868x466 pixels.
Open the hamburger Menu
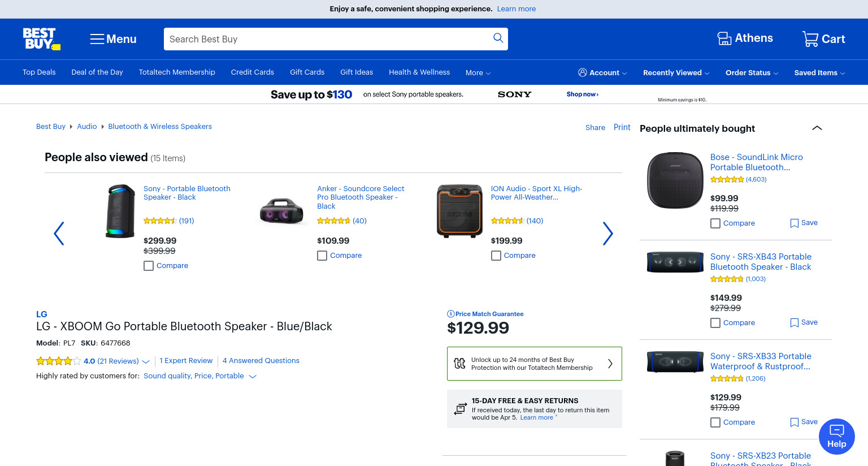point(113,39)
